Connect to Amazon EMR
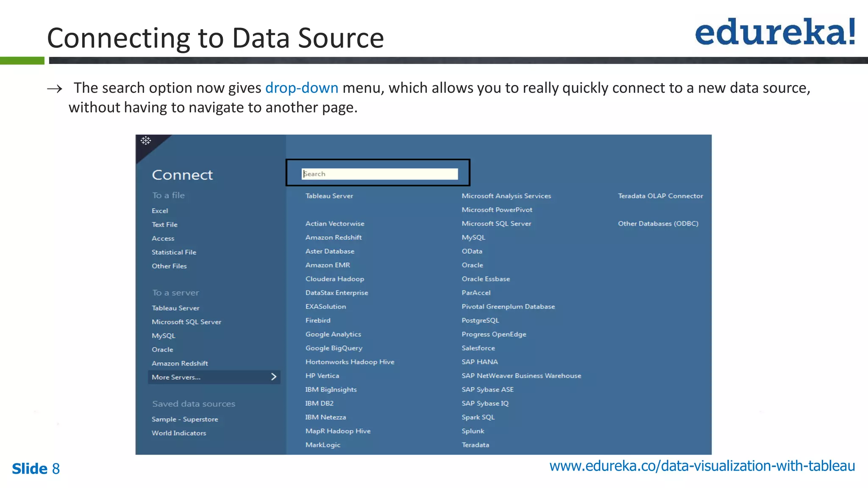This screenshot has height=488, width=868. [x=328, y=265]
